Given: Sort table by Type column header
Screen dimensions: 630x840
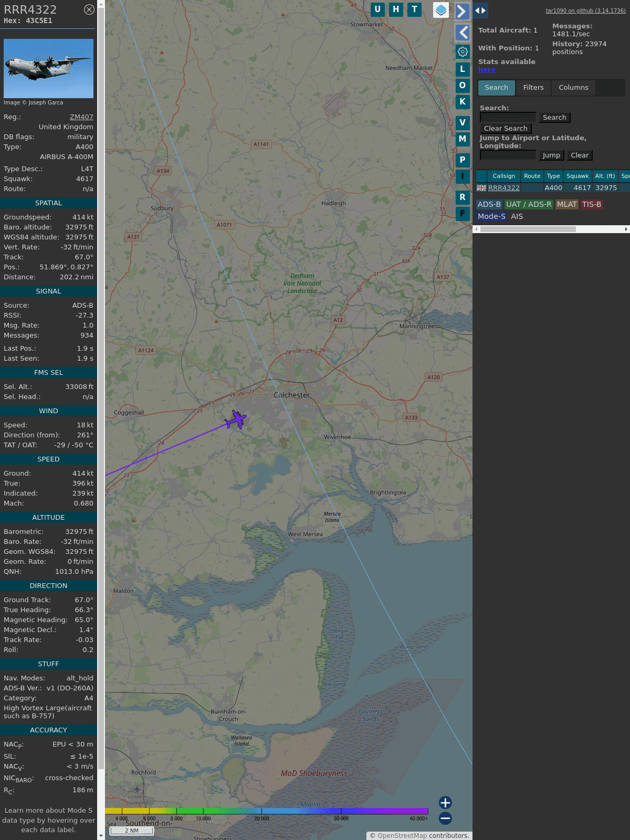Looking at the screenshot, I should click(553, 176).
